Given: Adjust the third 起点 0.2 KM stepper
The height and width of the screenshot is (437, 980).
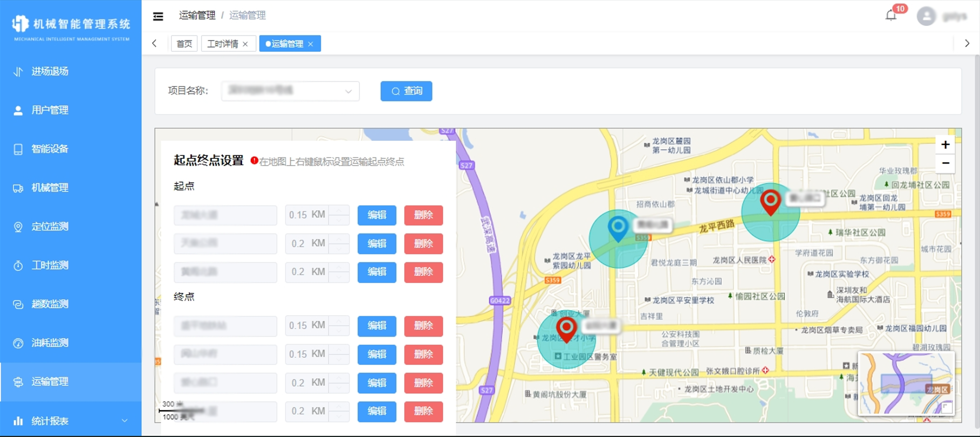Looking at the screenshot, I should (x=339, y=272).
